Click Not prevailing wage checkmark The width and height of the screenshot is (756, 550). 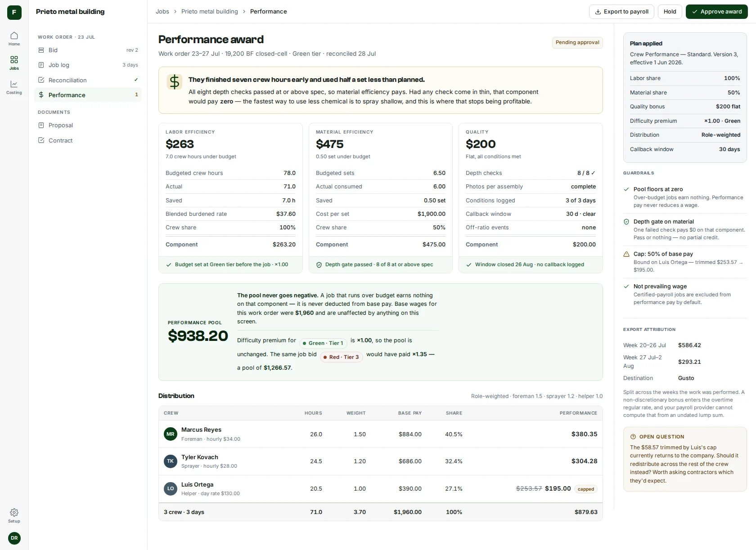626,286
